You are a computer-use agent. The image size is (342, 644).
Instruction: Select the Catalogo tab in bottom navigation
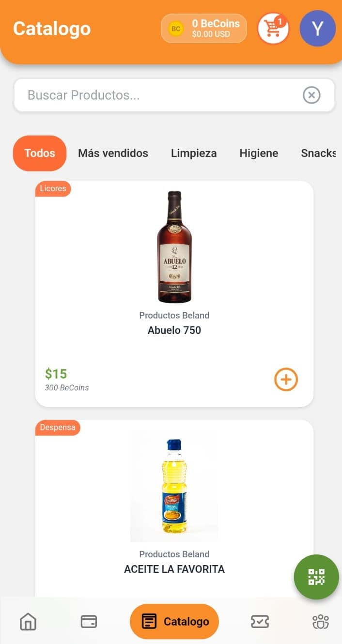tap(174, 621)
